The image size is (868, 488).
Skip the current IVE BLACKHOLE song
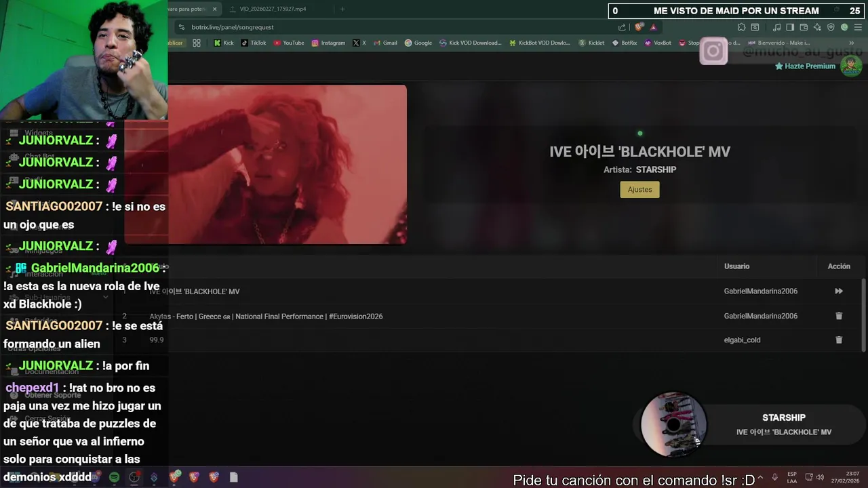[x=839, y=291]
